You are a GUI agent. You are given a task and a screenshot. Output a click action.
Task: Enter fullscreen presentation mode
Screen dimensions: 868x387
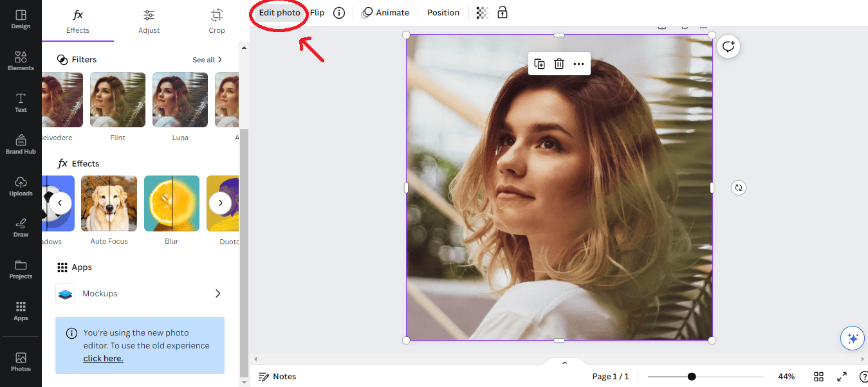point(842,377)
